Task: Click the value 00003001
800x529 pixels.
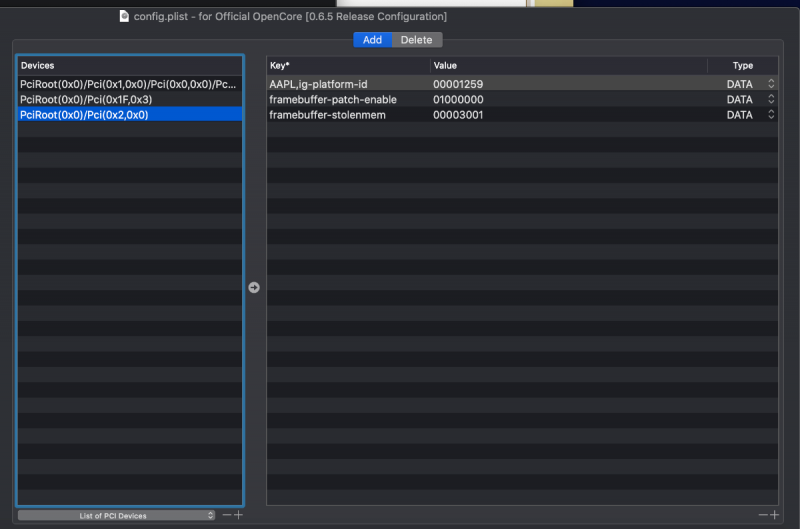Action: (x=458, y=115)
